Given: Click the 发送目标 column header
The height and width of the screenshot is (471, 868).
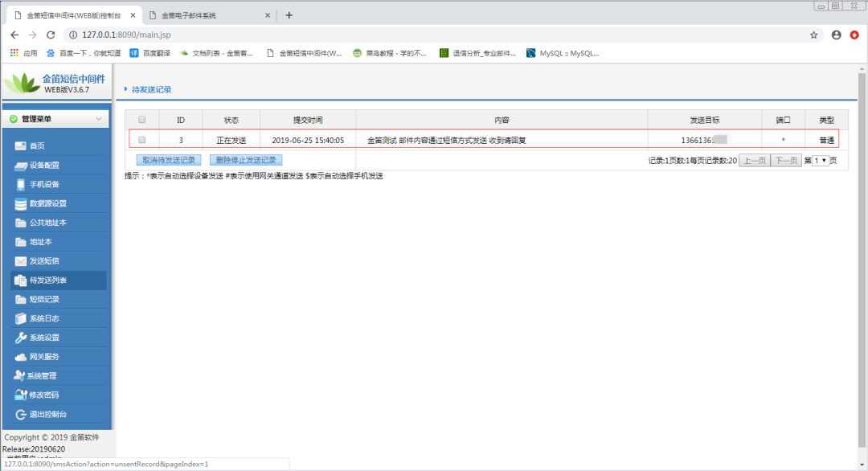Looking at the screenshot, I should coord(705,120).
